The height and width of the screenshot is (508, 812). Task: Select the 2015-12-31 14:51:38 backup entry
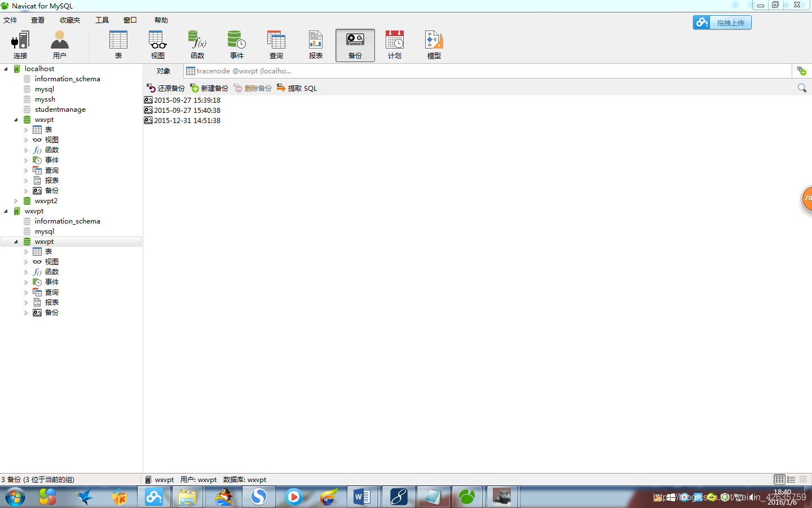click(x=186, y=120)
